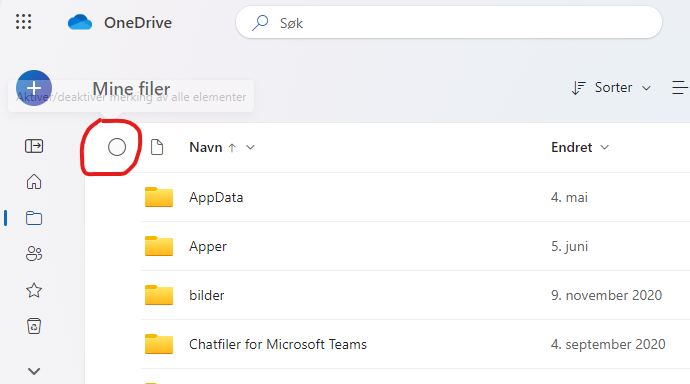Image resolution: width=690 pixels, height=384 pixels.
Task: Open the Apper folder name
Action: pos(208,246)
